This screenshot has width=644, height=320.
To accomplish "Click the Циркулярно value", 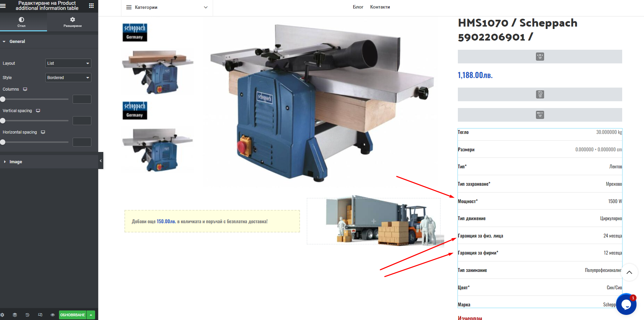I will pos(611,218).
